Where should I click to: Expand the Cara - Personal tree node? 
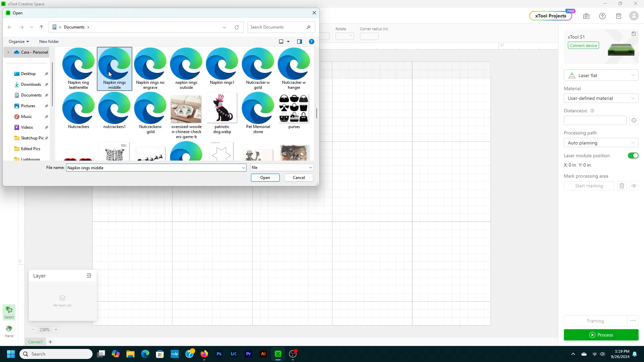tap(8, 52)
